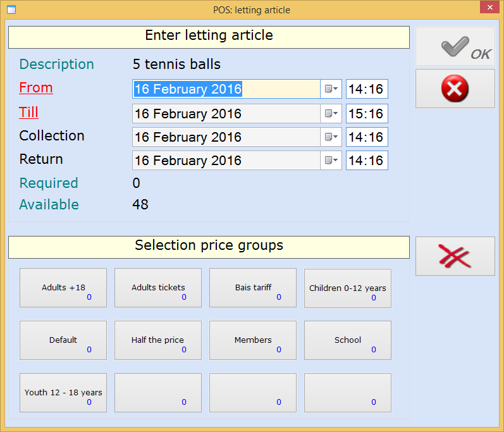Click the From date text field
The height and width of the screenshot is (432, 504).
[x=226, y=89]
